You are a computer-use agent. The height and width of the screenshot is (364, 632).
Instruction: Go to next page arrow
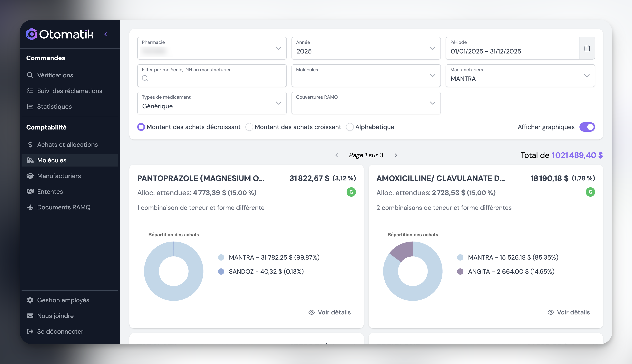point(395,155)
